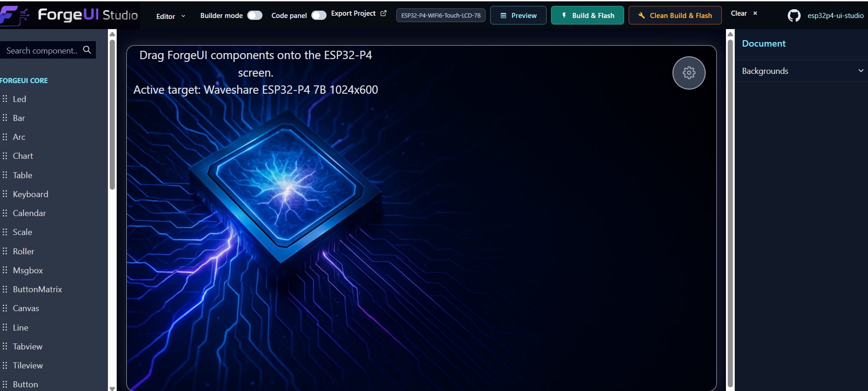Toggle the Code panel switch
Screen dimensions: 868x391
[319, 15]
